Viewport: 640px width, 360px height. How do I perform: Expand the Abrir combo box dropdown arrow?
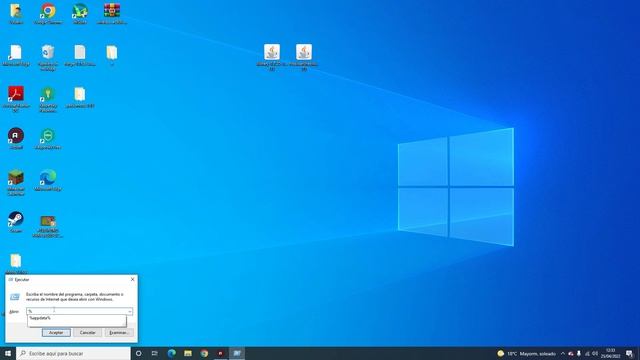(x=129, y=311)
